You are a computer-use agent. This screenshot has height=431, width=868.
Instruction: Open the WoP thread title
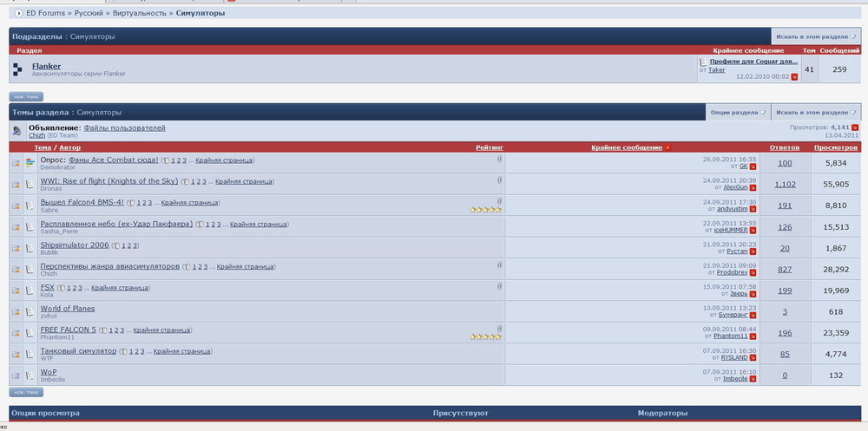click(x=48, y=372)
